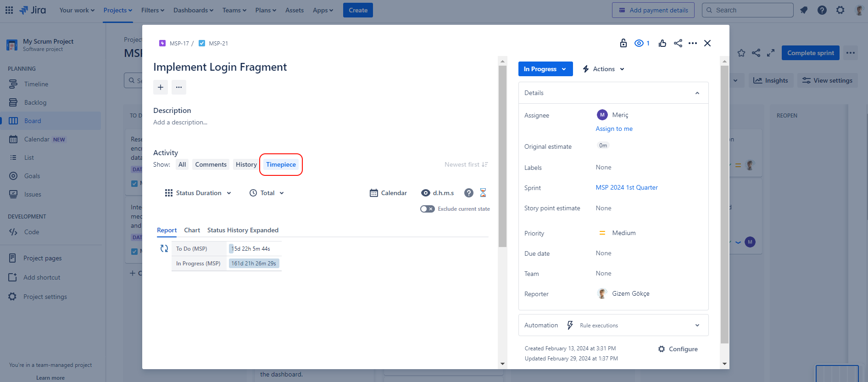Switch to the Chart tab

click(x=192, y=230)
